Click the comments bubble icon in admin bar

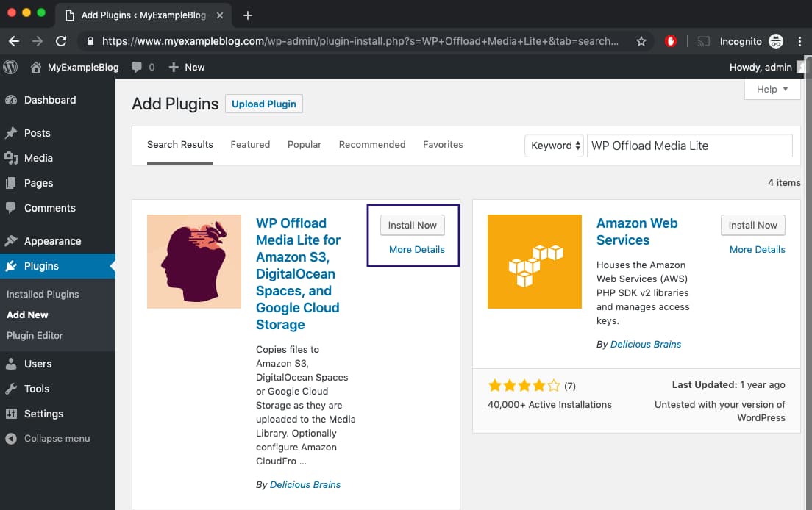137,68
